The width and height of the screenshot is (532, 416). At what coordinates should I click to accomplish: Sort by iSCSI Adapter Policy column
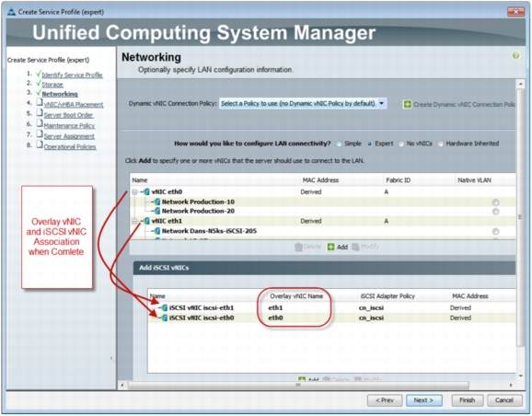click(x=403, y=296)
